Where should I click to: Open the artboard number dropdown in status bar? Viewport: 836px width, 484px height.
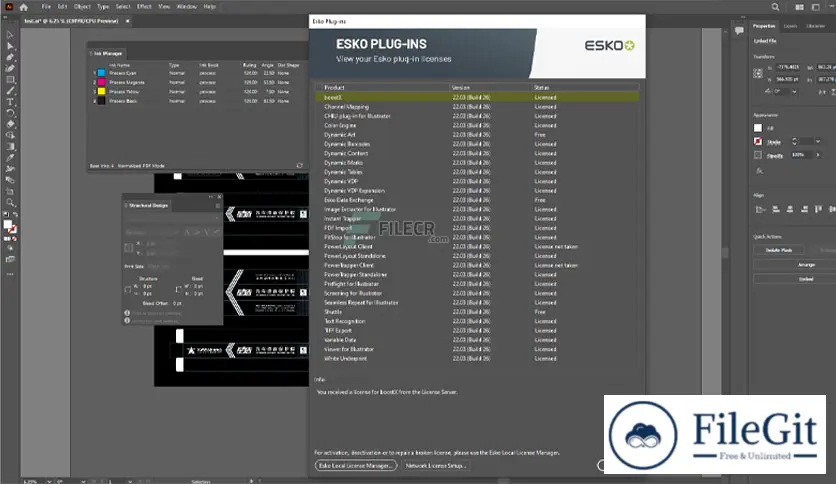[130, 481]
